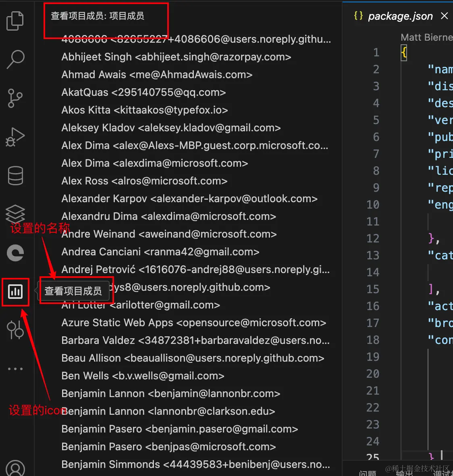Show additional views ellipsis icon
The image size is (453, 476).
click(x=15, y=369)
